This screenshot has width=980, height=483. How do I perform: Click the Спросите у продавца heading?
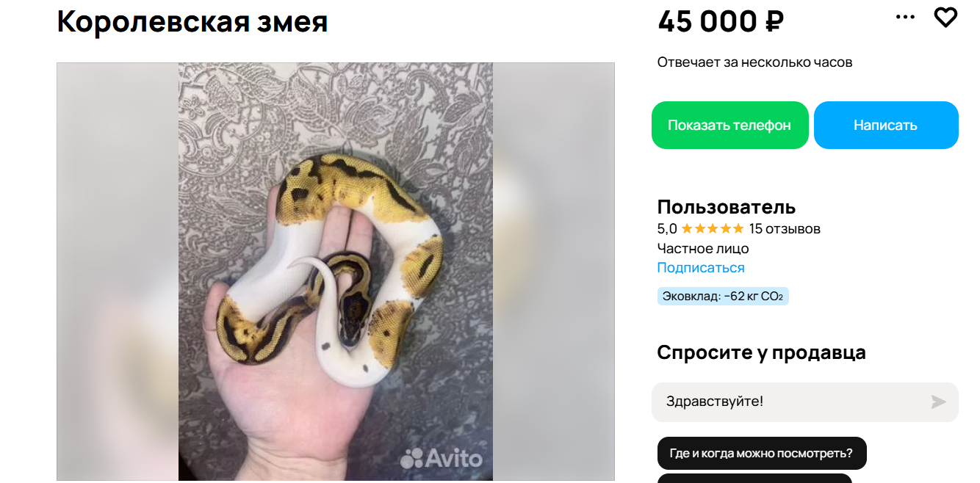(x=761, y=352)
